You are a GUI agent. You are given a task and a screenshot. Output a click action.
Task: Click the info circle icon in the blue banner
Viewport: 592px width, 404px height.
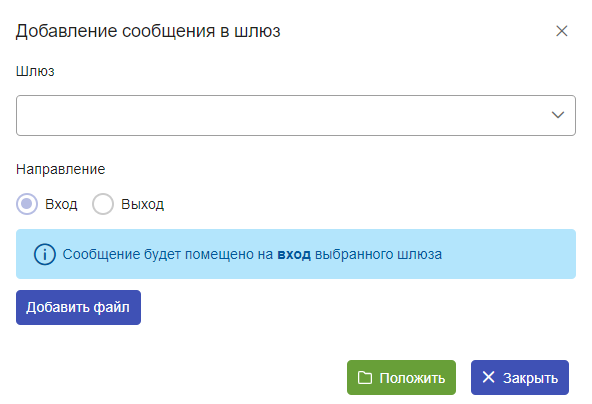pos(45,254)
